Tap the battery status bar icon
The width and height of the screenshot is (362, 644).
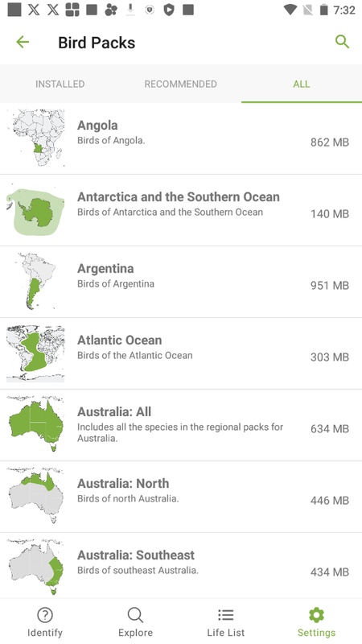click(x=324, y=10)
